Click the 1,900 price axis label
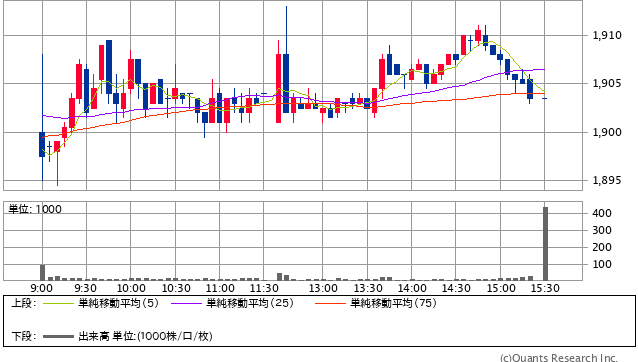This screenshot has width=638, height=362. (607, 132)
